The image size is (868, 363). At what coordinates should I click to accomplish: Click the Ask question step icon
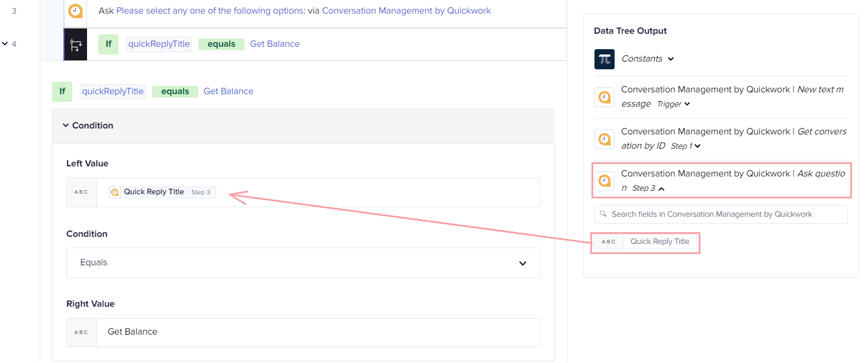pos(605,181)
